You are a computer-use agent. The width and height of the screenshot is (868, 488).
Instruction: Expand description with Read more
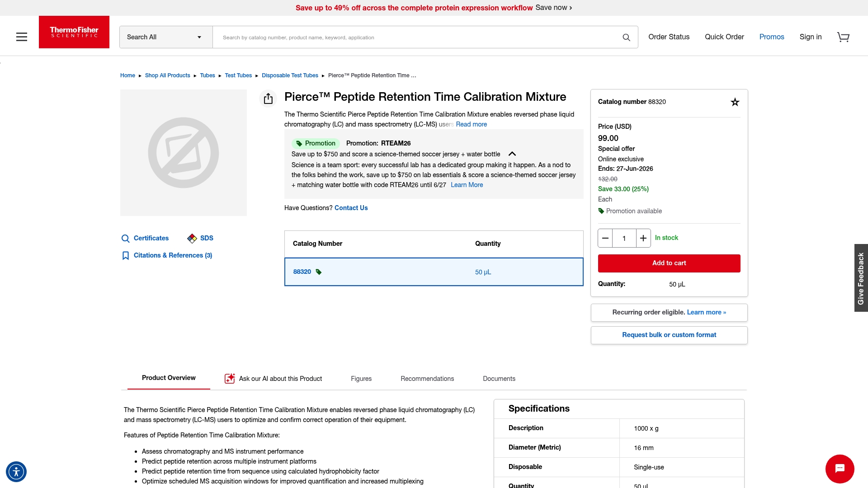click(472, 124)
